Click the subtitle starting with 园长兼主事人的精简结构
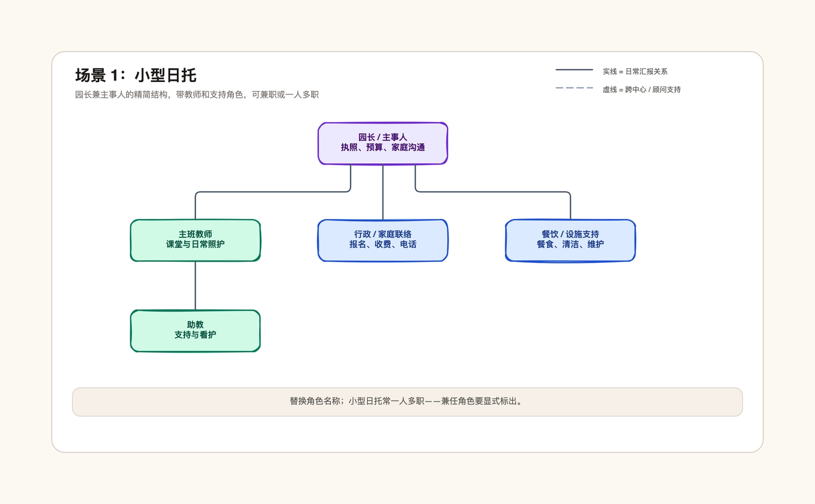This screenshot has height=504, width=815. click(197, 95)
